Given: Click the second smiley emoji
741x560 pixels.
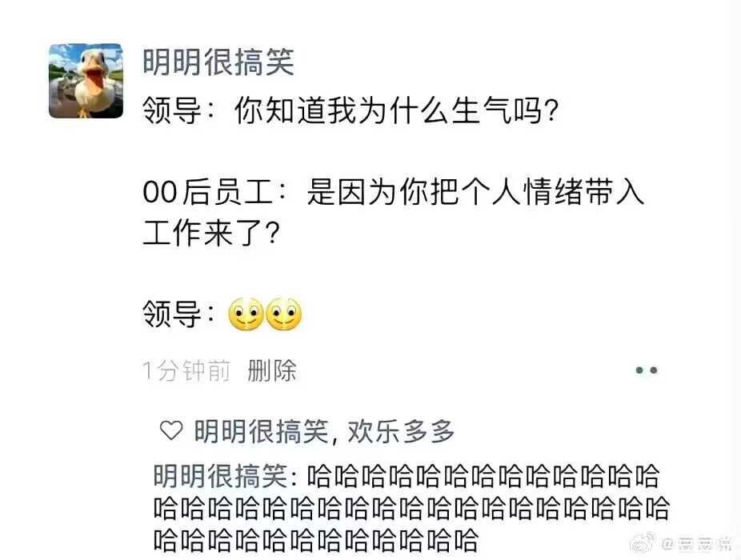Looking at the screenshot, I should [283, 314].
